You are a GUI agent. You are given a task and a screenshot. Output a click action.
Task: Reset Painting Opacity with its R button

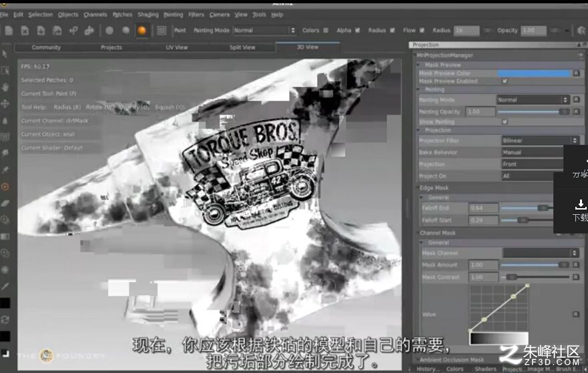tap(577, 111)
